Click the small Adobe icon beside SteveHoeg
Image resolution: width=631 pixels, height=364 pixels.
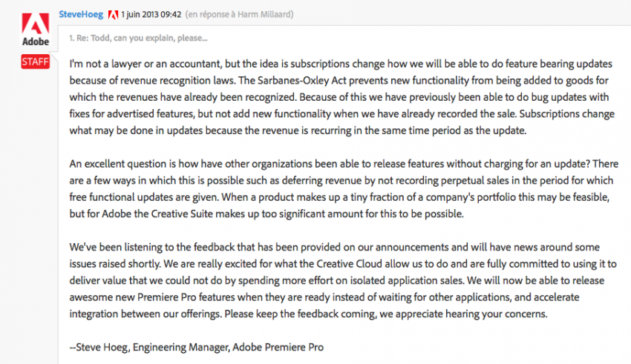114,15
